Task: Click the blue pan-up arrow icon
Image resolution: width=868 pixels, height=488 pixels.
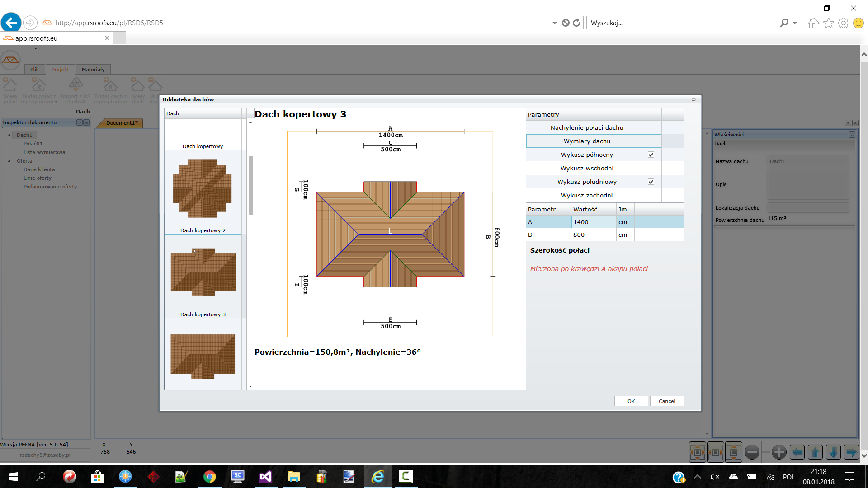Action: coord(815,452)
